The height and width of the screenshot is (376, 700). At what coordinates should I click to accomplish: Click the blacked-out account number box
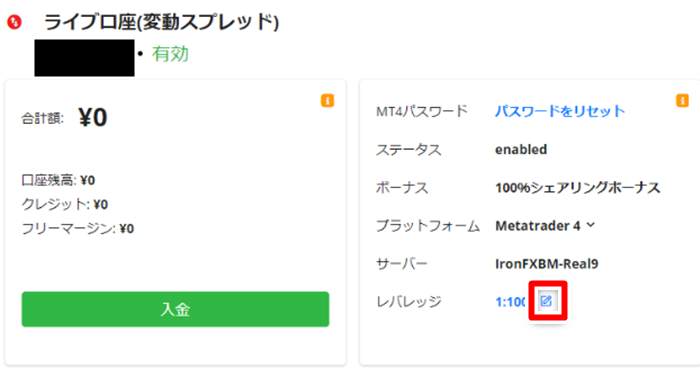[x=84, y=58]
